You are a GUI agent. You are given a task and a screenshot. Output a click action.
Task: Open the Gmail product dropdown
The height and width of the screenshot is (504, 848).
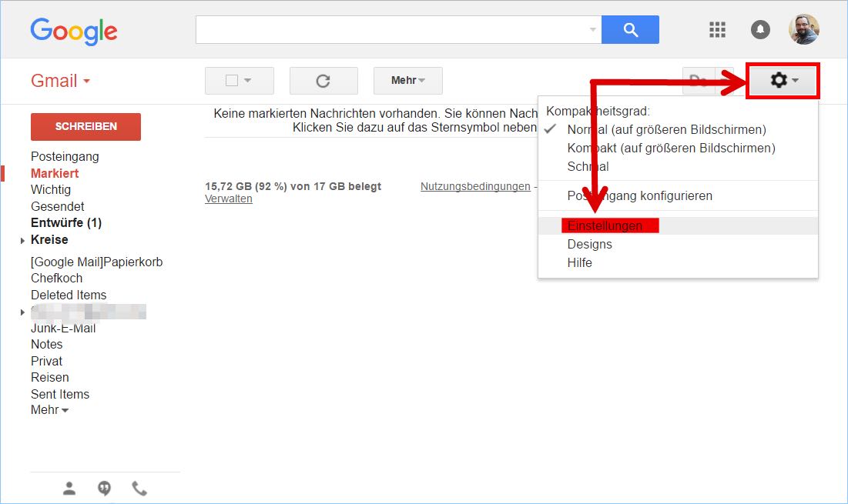(x=60, y=81)
